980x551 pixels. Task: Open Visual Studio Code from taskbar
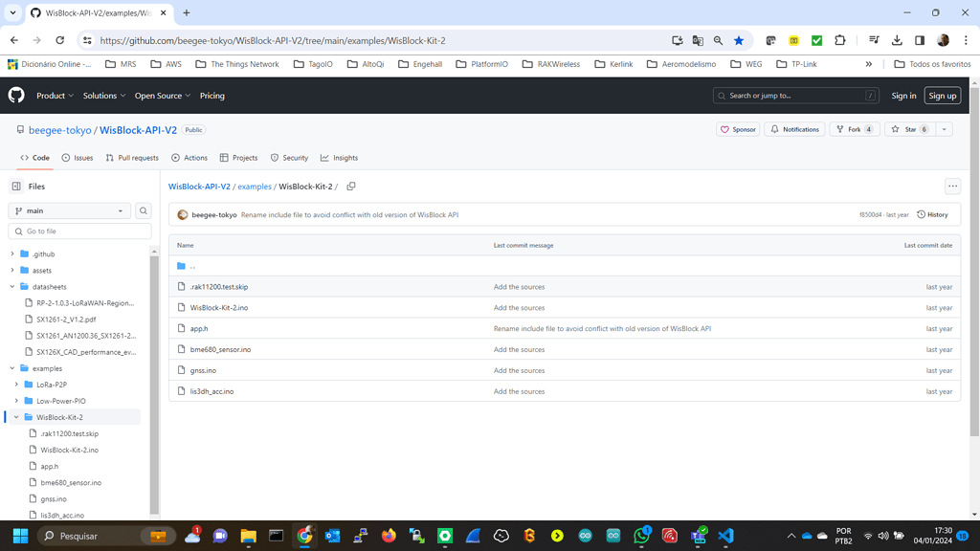coord(725,536)
